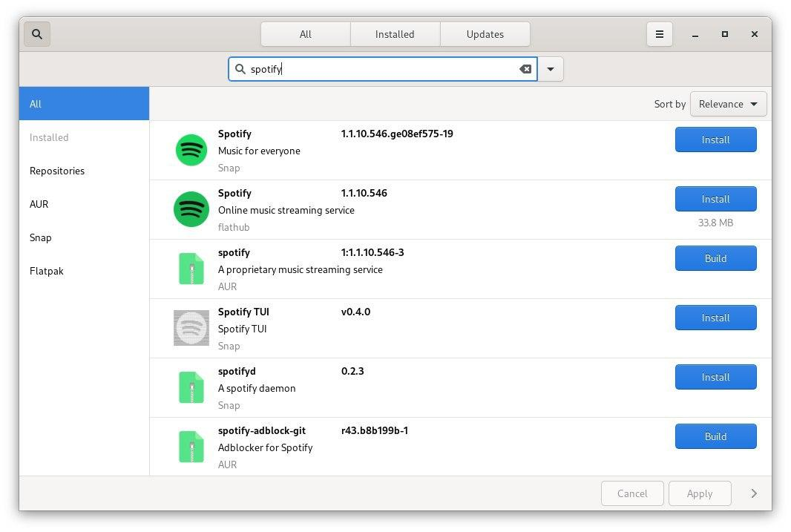This screenshot has width=791, height=532.
Task: Click version 1.1.10.546.ge08ef575-19
Action: (x=397, y=134)
